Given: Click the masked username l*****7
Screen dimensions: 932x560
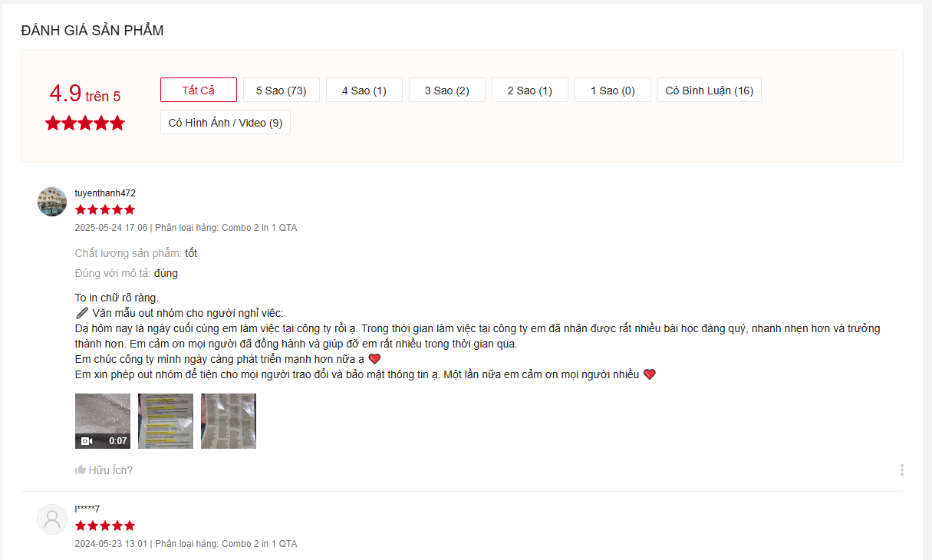Looking at the screenshot, I should [x=87, y=509].
